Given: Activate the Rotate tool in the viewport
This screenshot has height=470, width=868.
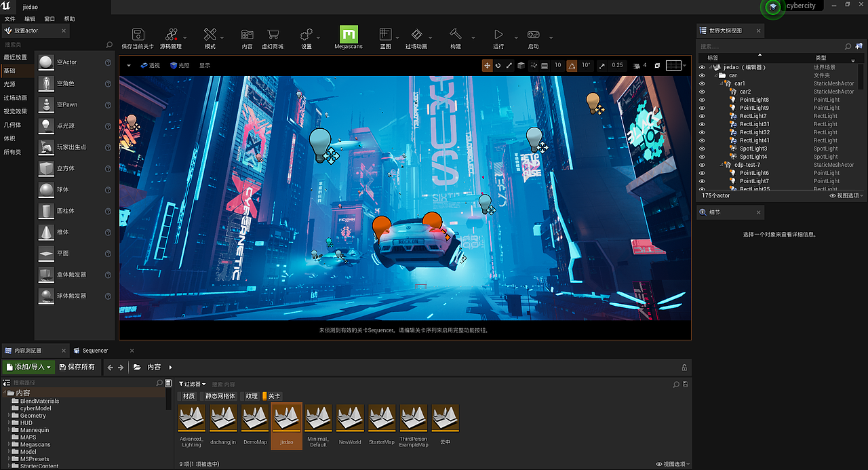Looking at the screenshot, I should click(499, 65).
